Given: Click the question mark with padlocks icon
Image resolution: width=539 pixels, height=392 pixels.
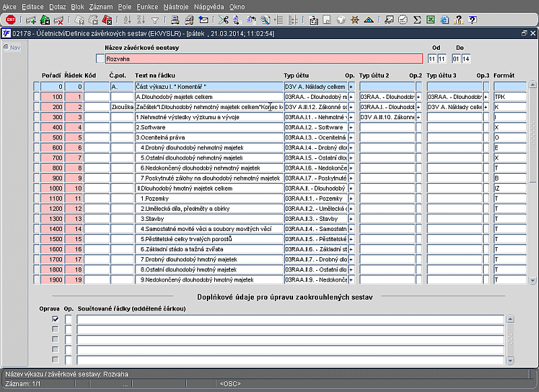Looking at the screenshot, I should [x=459, y=20].
